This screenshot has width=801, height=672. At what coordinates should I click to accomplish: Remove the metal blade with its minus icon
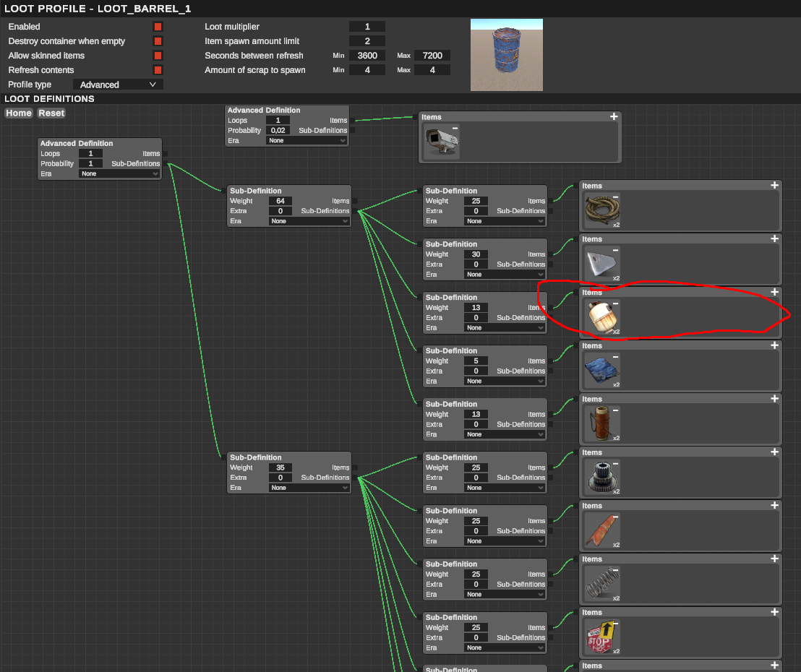[x=615, y=250]
